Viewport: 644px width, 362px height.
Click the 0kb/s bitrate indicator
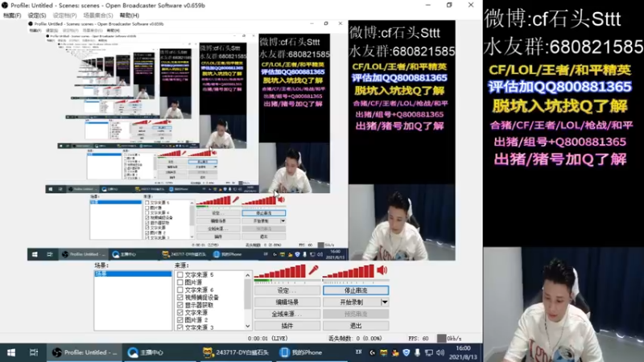point(449,339)
